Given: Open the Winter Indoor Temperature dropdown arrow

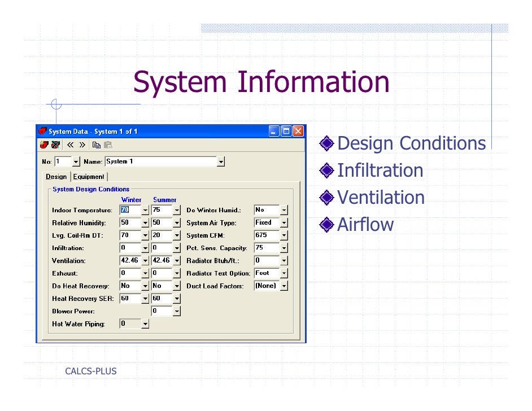Looking at the screenshot, I should click(x=145, y=210).
